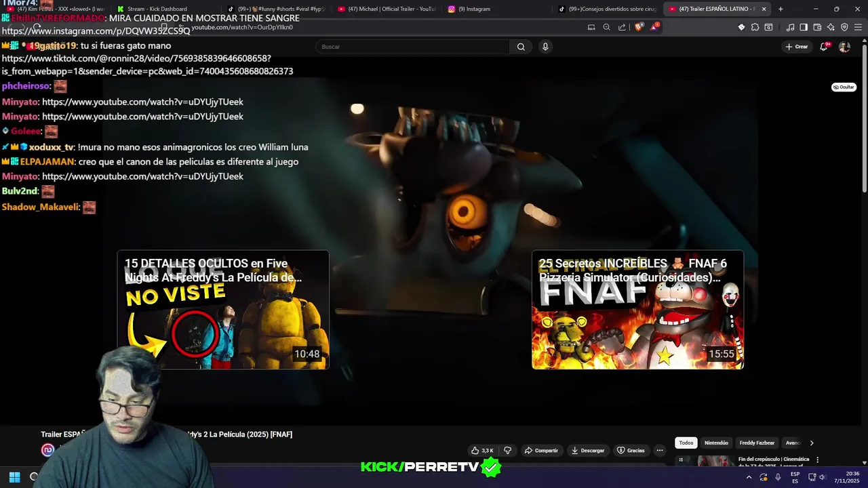Click the Compartir share button
This screenshot has width=868, height=488.
click(541, 451)
